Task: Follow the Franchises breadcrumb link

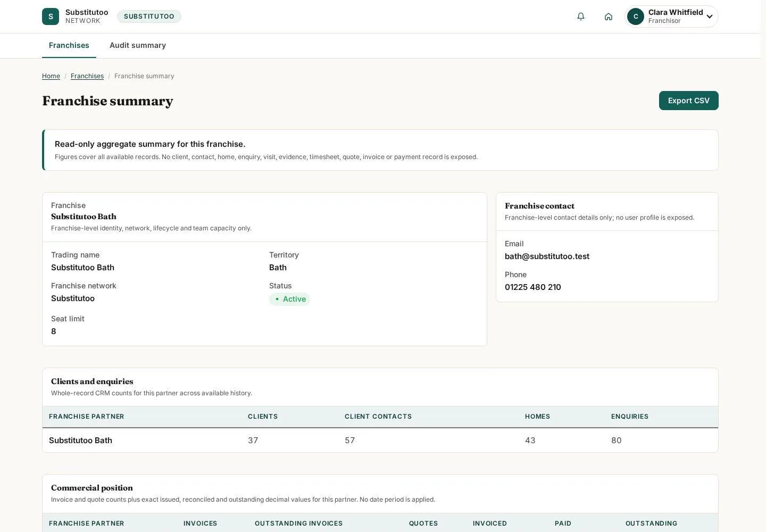Action: click(87, 76)
